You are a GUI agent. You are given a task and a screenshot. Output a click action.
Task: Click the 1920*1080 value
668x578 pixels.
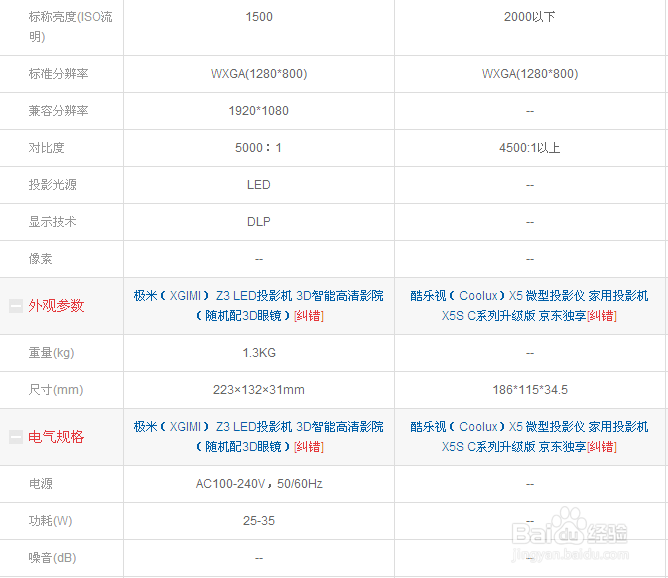[259, 111]
